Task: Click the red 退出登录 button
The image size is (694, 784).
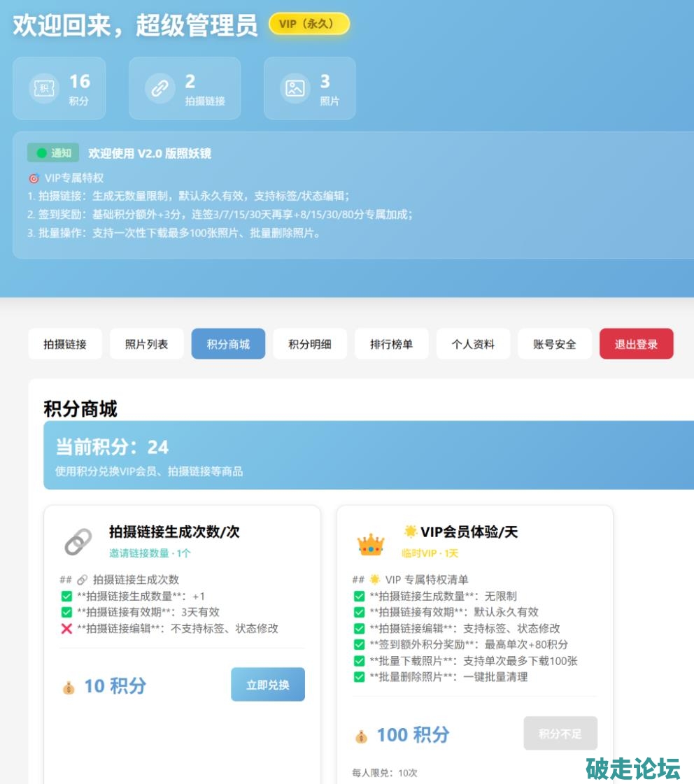Action: point(636,344)
